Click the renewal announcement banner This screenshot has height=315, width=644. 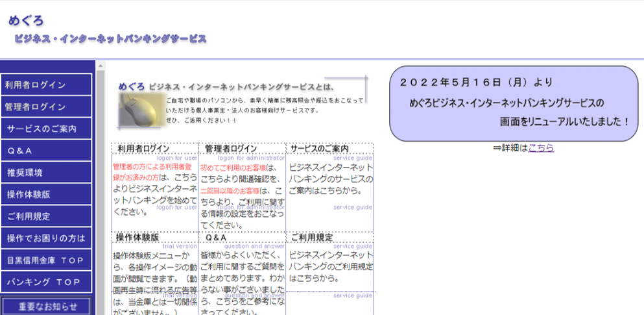pyautogui.click(x=514, y=104)
